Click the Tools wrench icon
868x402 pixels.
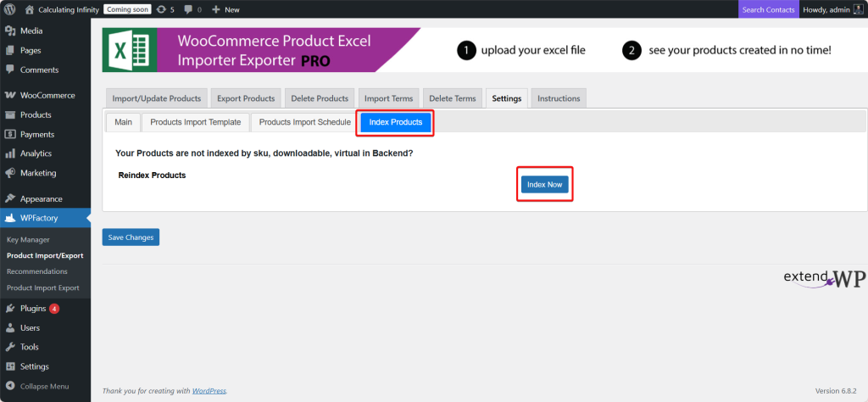(x=9, y=347)
